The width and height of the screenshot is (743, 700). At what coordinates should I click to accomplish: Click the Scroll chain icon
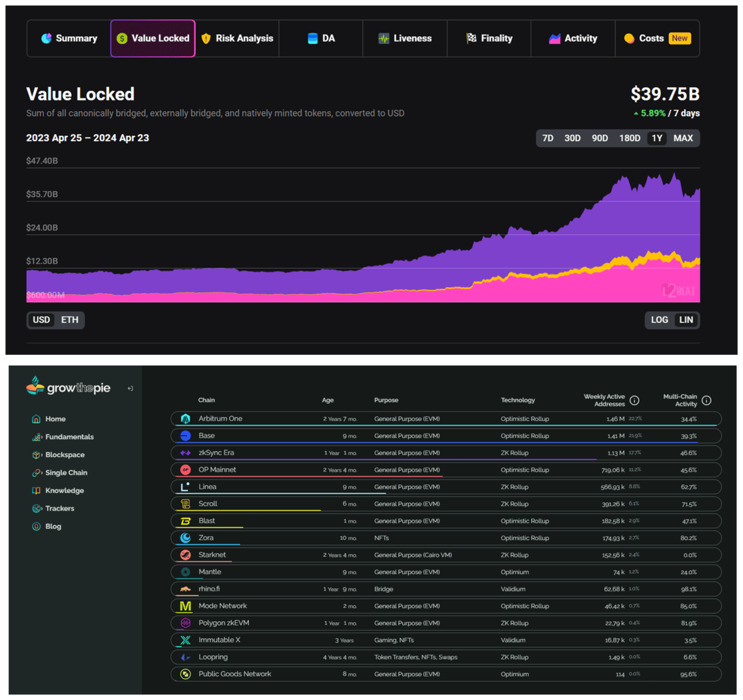(x=186, y=504)
